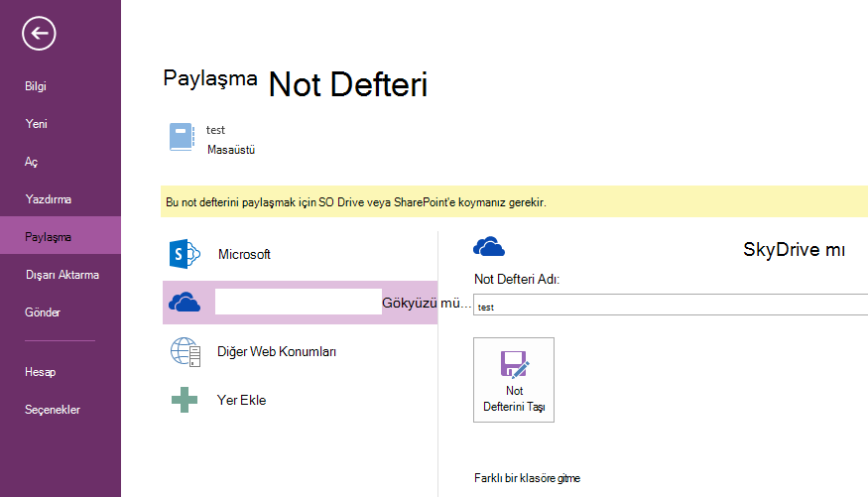Choose Diğer Web Konumları location label
This screenshot has width=868, height=497.
[x=276, y=352]
